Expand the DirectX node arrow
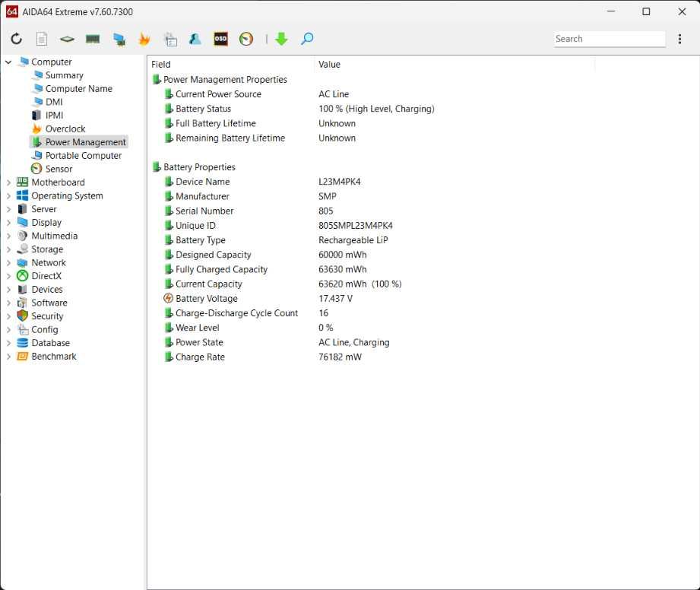This screenshot has width=700, height=590. (x=8, y=276)
